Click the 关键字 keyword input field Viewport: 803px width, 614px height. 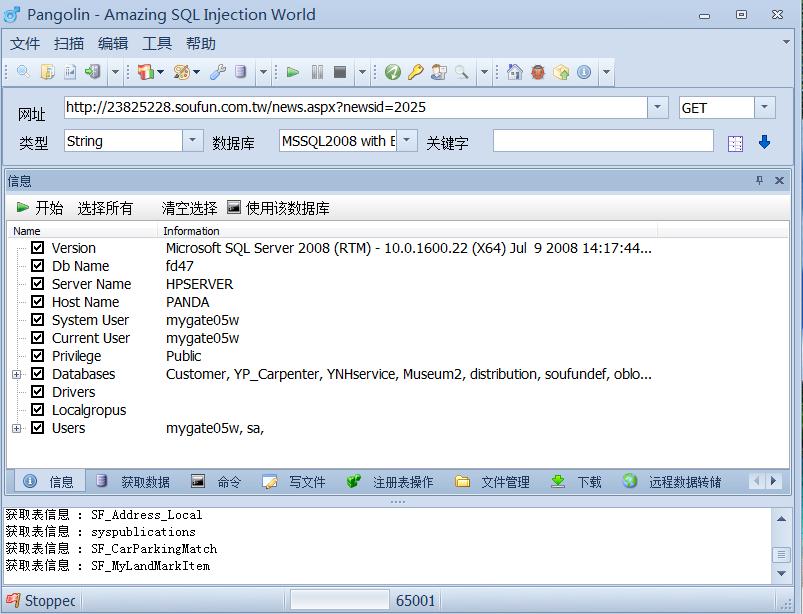tap(603, 141)
